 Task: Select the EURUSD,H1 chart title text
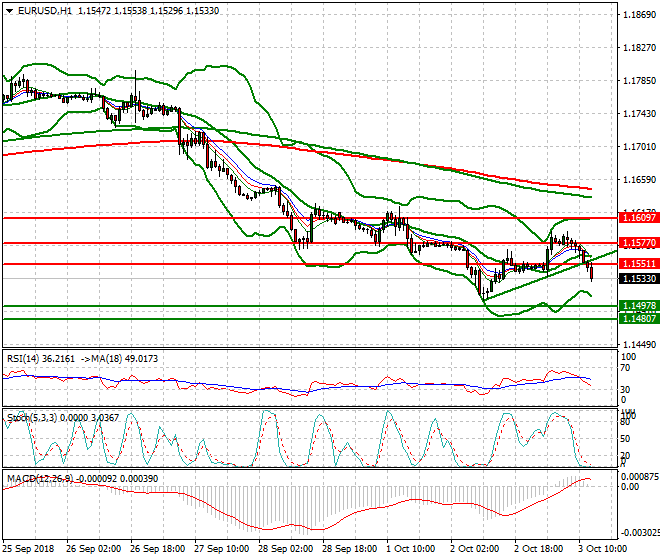click(x=45, y=11)
